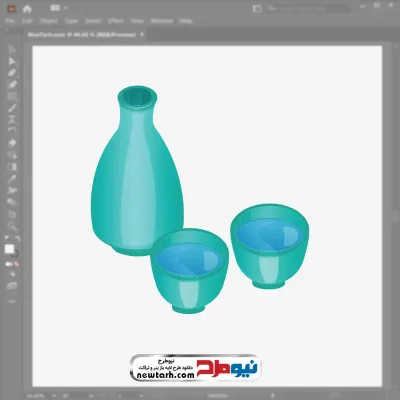The height and width of the screenshot is (400, 400).
Task: Select the Paintbrush tool
Action: point(12,108)
